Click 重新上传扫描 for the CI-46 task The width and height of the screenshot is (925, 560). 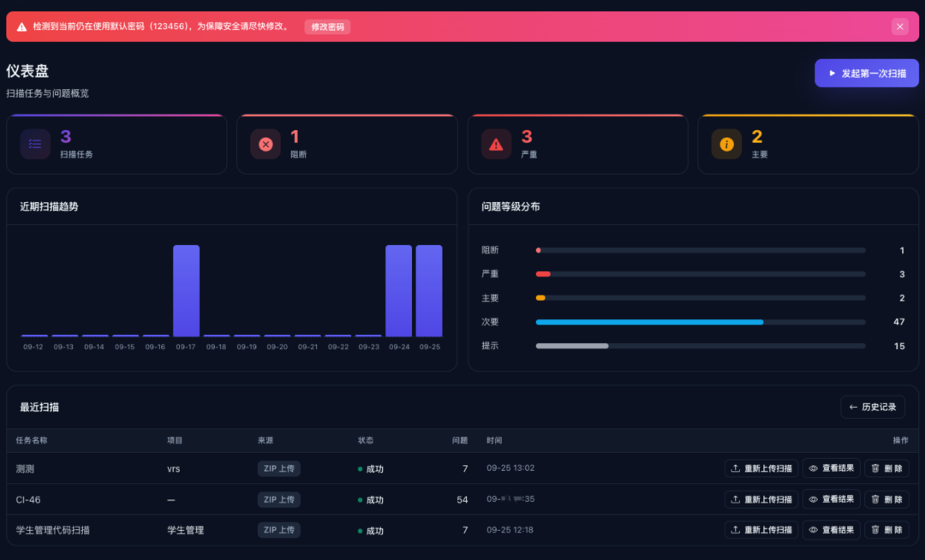click(761, 499)
